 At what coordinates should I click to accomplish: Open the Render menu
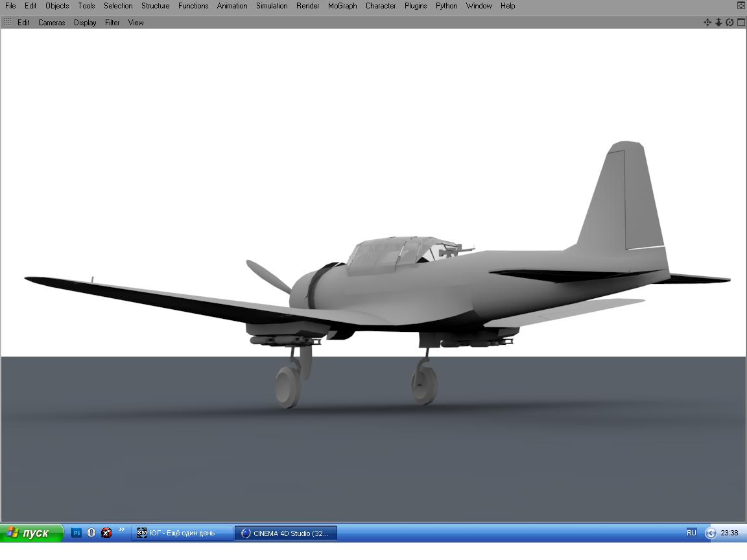coord(308,6)
